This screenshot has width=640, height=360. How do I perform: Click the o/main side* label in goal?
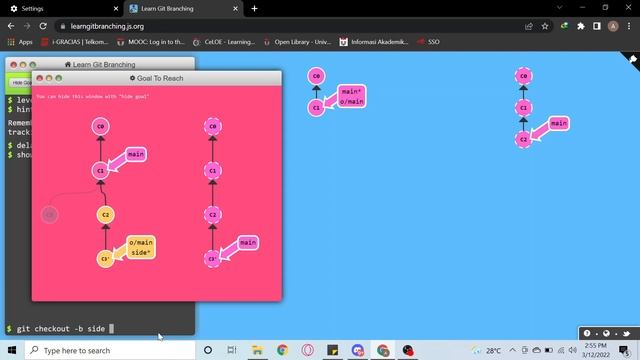(141, 247)
